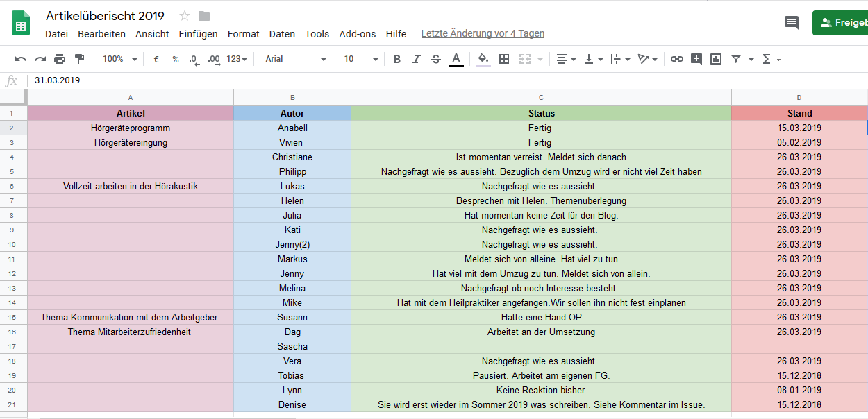The width and height of the screenshot is (868, 419).
Task: Select the cell containing 'Hörgeräteprogramm'
Action: 131,128
